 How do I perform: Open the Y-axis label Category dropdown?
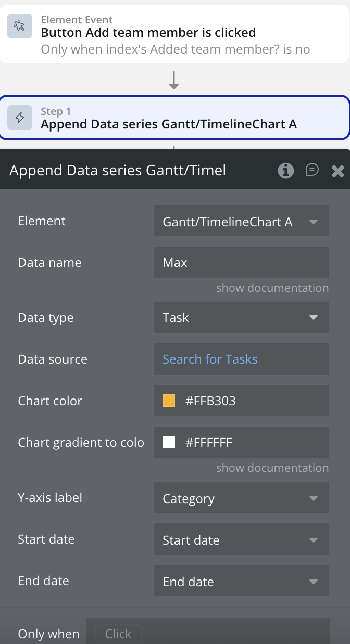(241, 498)
